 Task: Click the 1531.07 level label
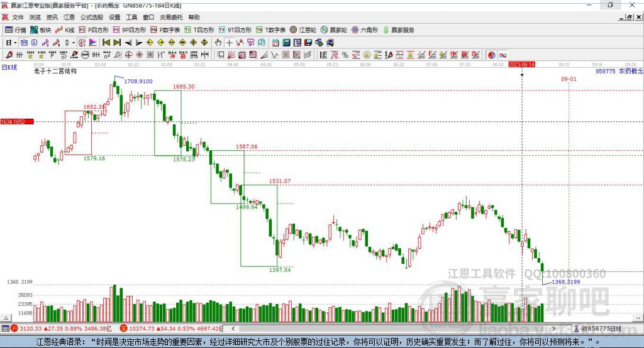(x=280, y=181)
